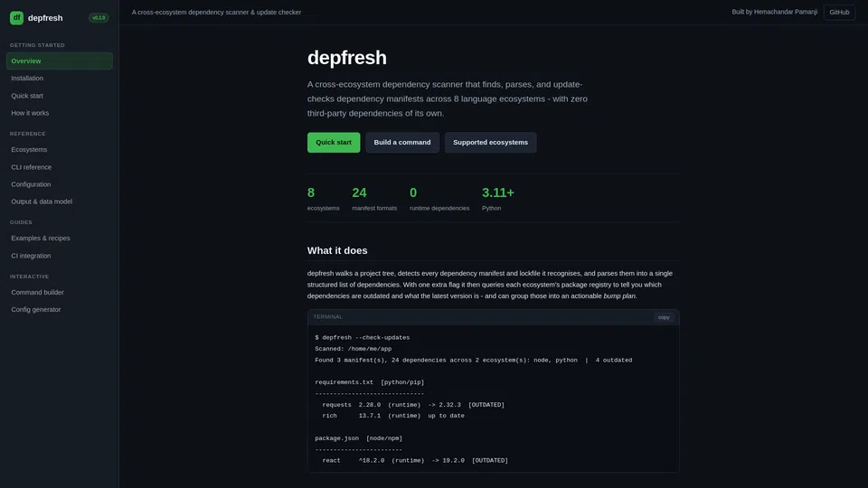868x488 pixels.
Task: Click the 3.11+ Python stat
Action: pos(497,199)
